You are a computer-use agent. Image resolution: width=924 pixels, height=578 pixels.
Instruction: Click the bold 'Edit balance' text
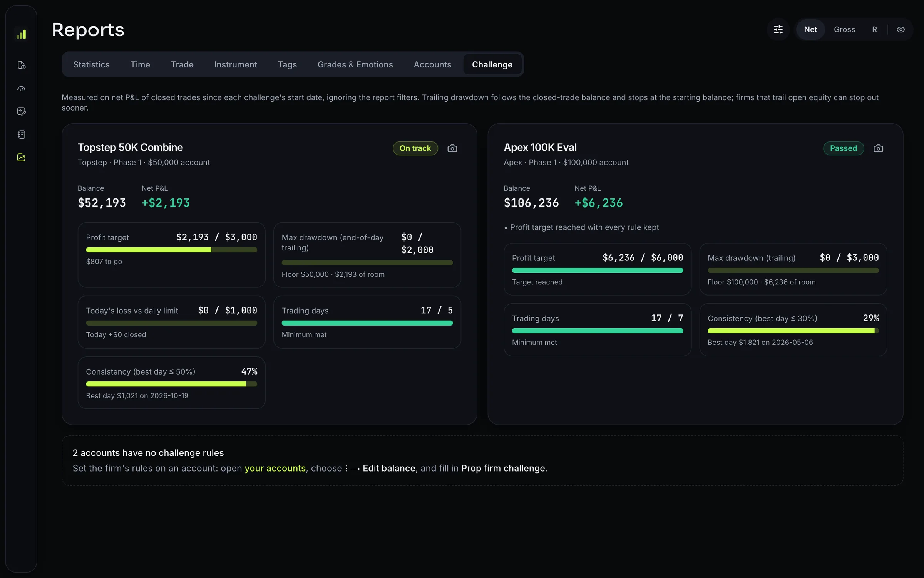point(389,468)
